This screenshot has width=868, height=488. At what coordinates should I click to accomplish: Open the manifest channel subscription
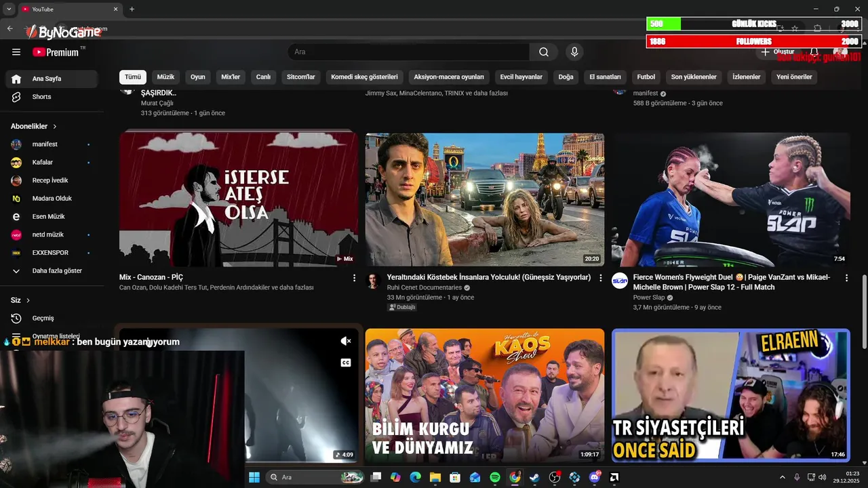tap(52, 144)
